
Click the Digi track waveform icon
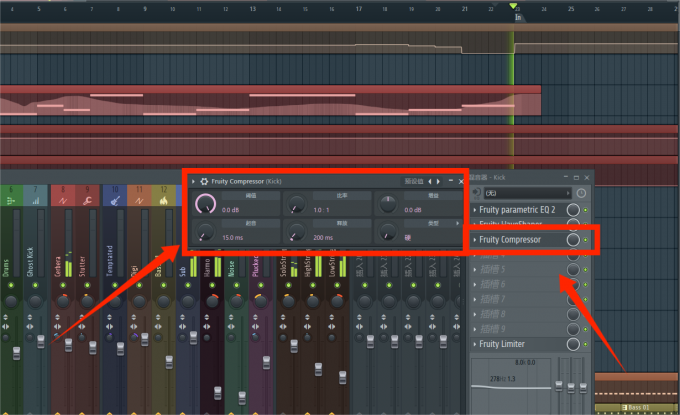[139, 200]
